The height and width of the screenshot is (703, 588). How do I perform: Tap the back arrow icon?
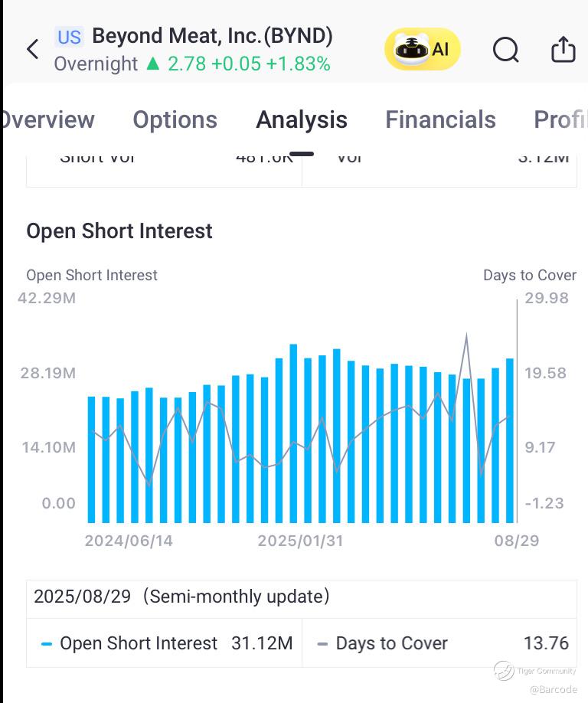point(32,50)
